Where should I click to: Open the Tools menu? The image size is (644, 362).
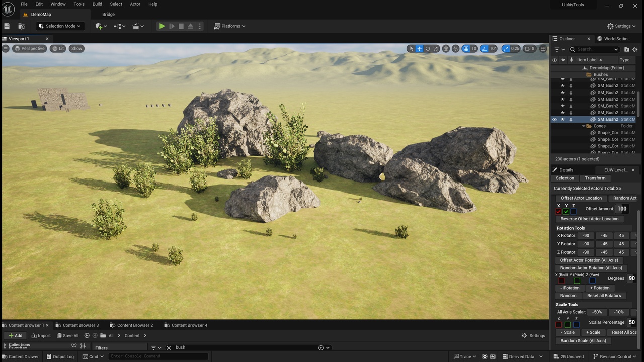tap(79, 4)
